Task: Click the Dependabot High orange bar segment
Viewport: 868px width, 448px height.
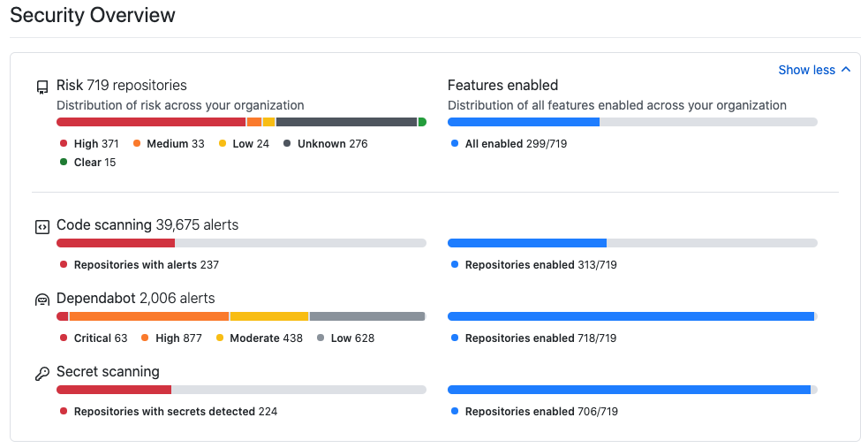Action: click(x=149, y=316)
